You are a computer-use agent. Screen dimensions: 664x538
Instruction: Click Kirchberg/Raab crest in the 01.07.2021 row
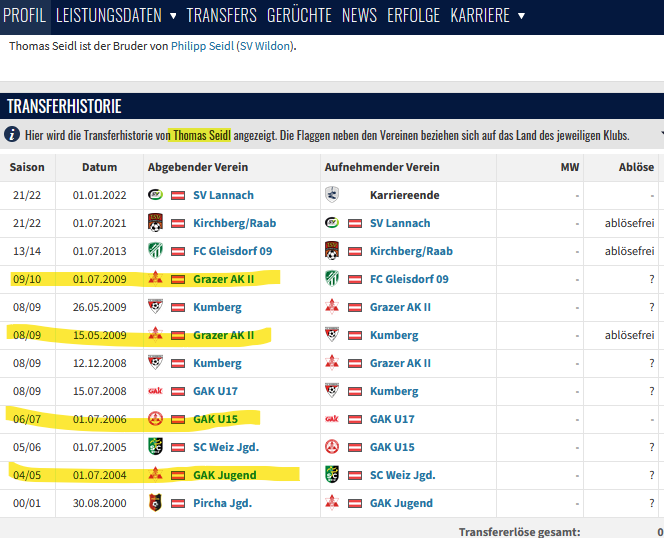tap(155, 223)
